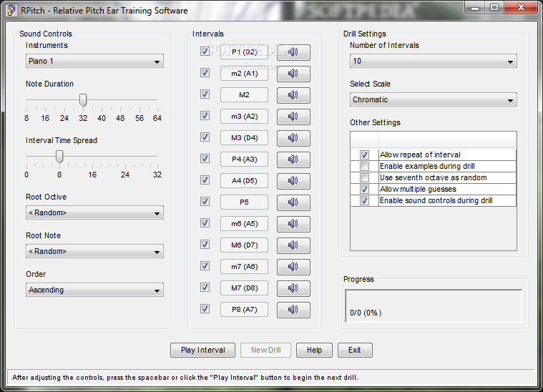Click the 0/0 (0%) progress display
This screenshot has width=543, height=392.
point(434,305)
